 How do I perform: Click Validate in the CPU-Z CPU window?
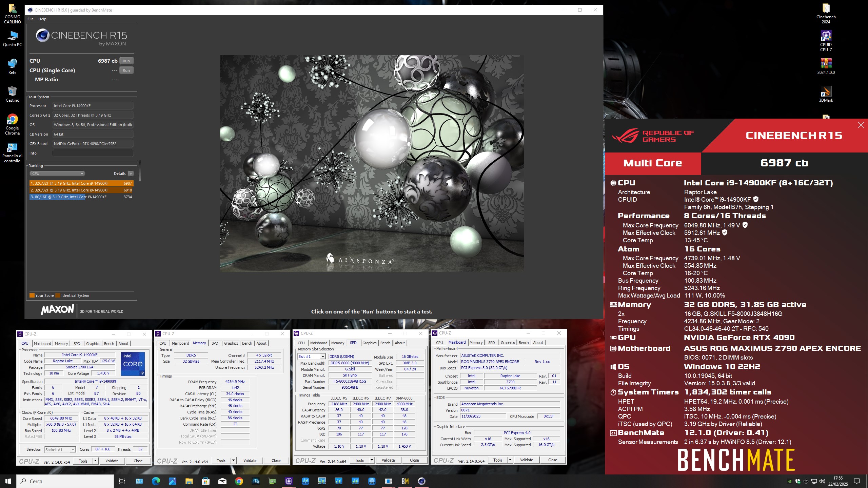[112, 461]
